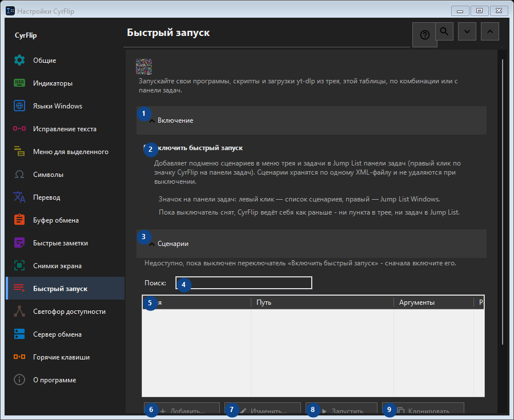Focus the Поиск search field
Image resolution: width=514 pixels, height=420 pixels.
tap(244, 282)
